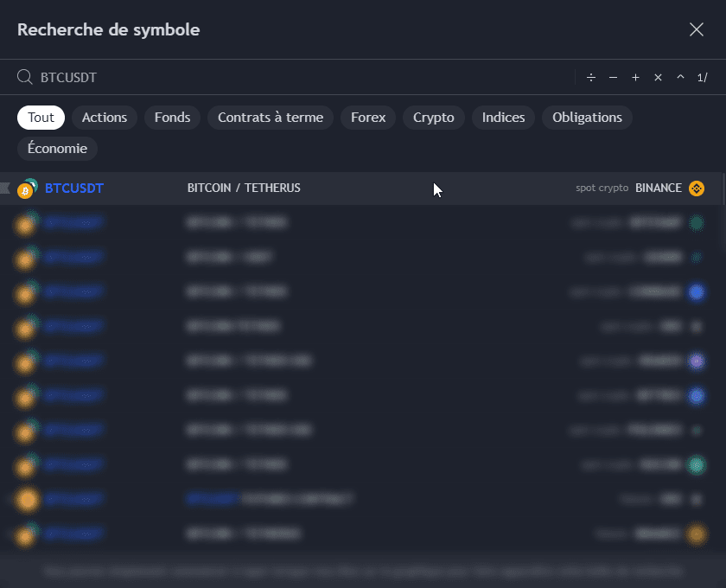Open the Indices filter
This screenshot has height=588, width=726.
coord(503,118)
